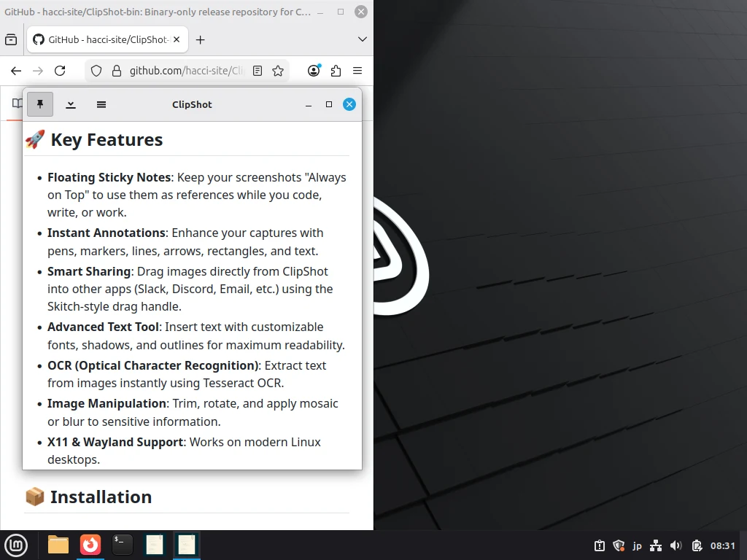The height and width of the screenshot is (560, 747).
Task: Open the network connections tray icon
Action: (656, 545)
